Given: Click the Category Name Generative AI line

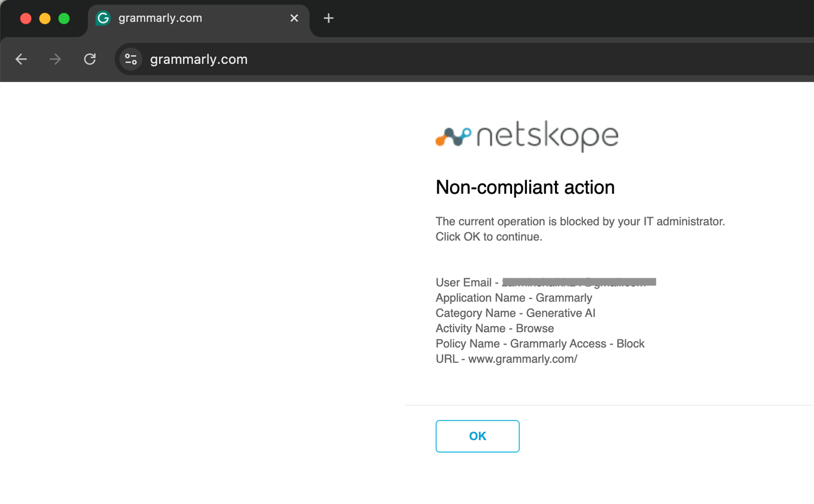Looking at the screenshot, I should coord(516,314).
